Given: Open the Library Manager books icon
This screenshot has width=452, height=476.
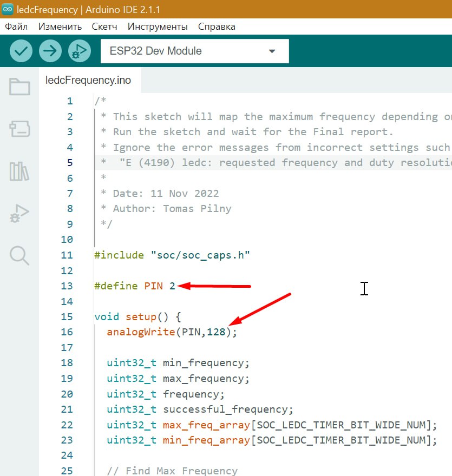Looking at the screenshot, I should (19, 171).
